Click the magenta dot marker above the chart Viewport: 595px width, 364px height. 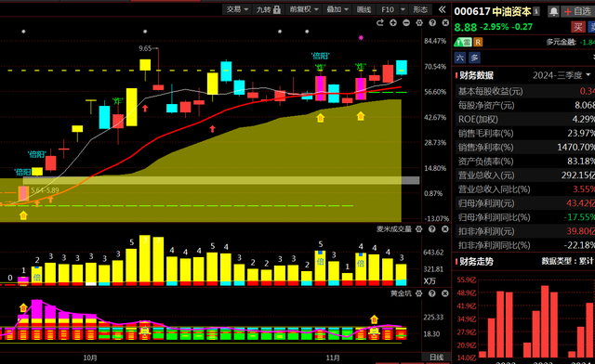361,37
